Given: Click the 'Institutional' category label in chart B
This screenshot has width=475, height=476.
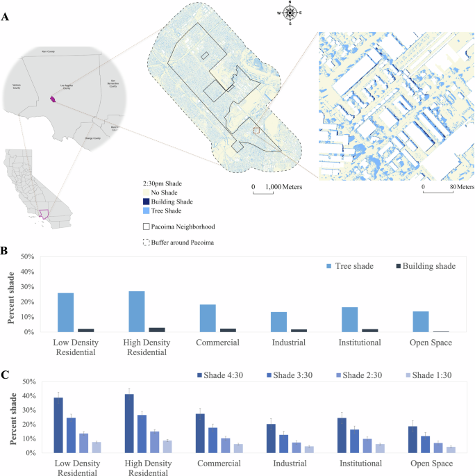Looking at the screenshot, I should (x=360, y=343).
